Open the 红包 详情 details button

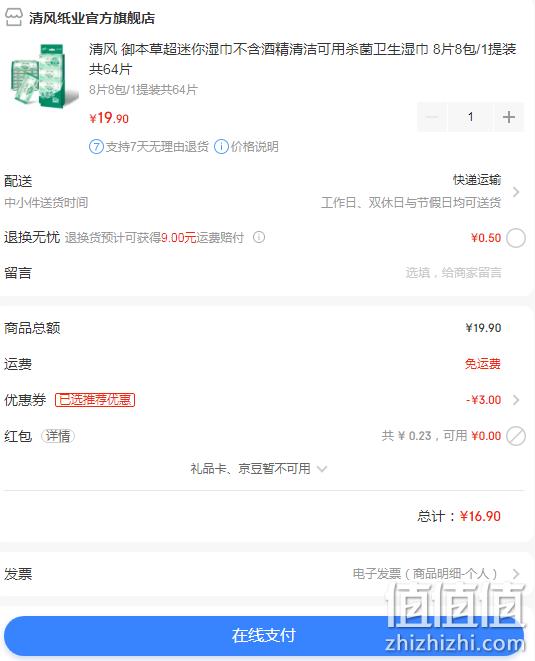(x=58, y=436)
